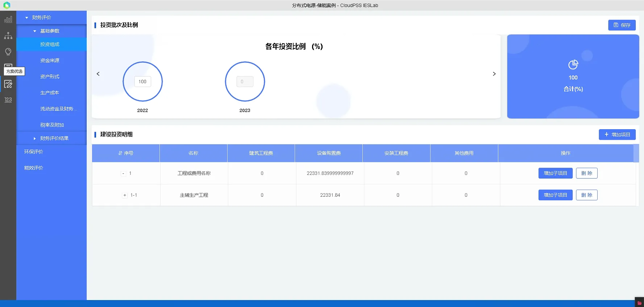Click the CloudPSS logo icon
644x307 pixels.
(x=7, y=5)
